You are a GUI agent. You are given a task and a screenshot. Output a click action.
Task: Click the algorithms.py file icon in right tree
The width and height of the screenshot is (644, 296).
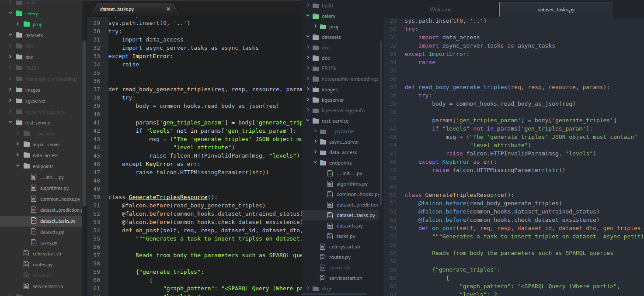click(330, 184)
